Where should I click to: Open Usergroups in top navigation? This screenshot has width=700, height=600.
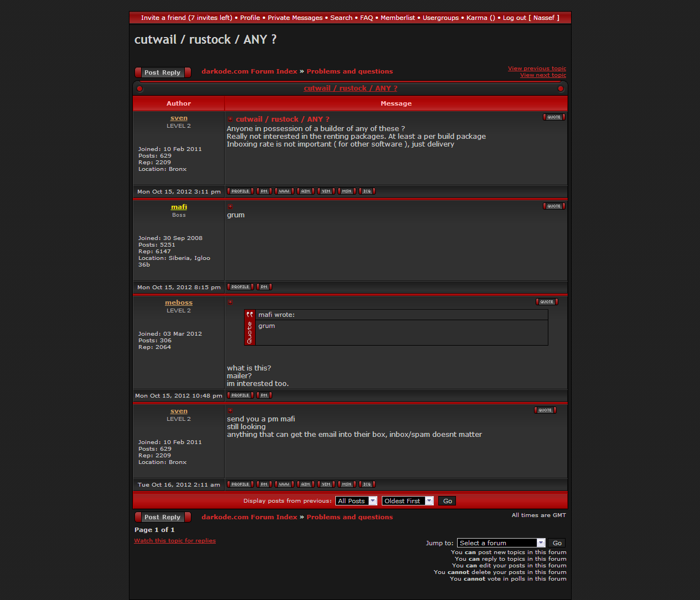pyautogui.click(x=440, y=18)
